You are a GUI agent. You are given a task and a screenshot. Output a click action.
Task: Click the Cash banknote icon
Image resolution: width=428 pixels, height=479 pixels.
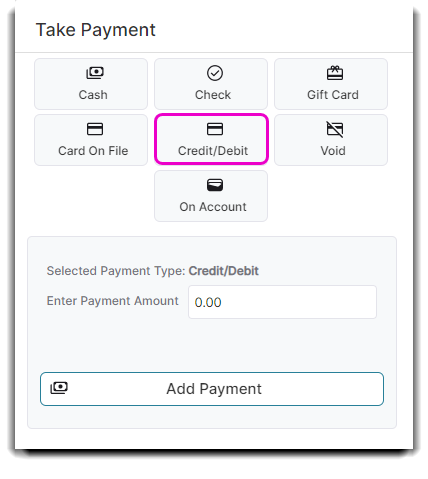[95, 73]
